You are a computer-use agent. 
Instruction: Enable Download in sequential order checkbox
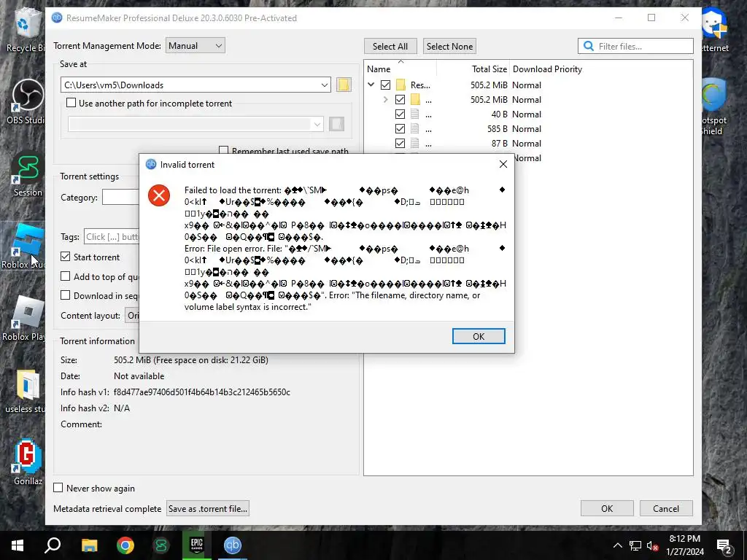point(65,295)
